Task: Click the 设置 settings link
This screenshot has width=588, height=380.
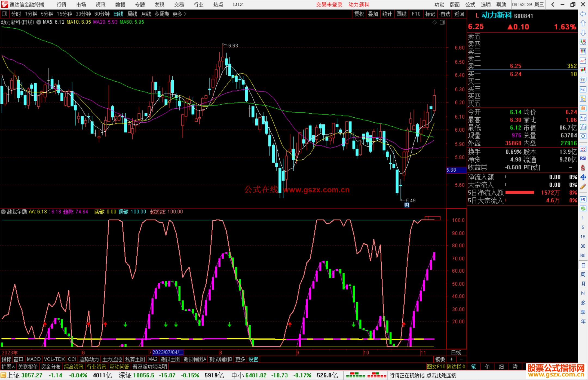Action: click(253, 359)
